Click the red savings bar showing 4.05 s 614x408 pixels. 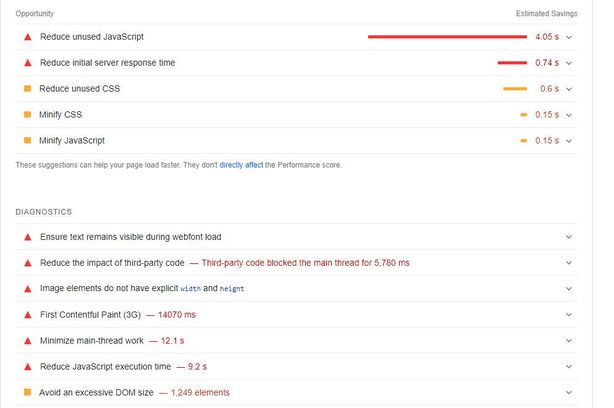447,36
